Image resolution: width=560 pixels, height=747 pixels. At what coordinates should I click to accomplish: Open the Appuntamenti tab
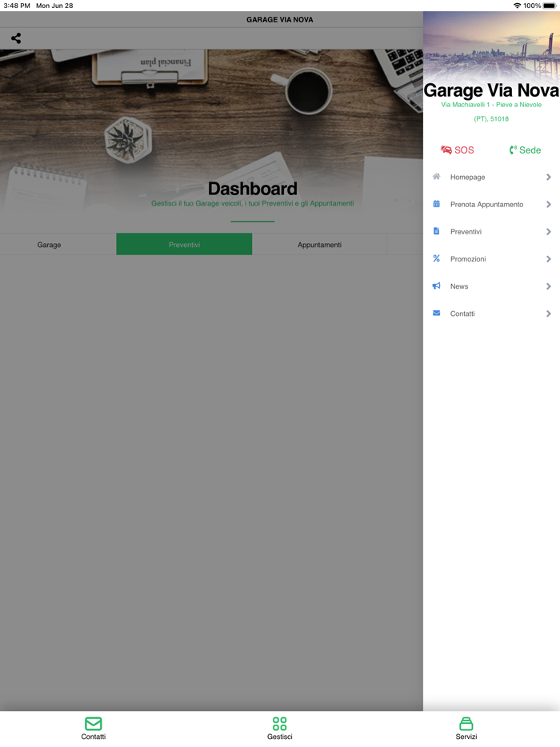(319, 245)
